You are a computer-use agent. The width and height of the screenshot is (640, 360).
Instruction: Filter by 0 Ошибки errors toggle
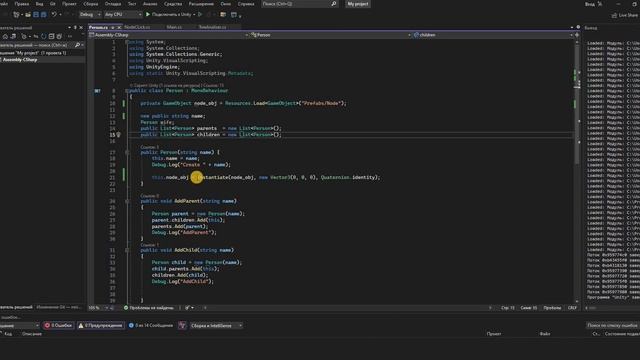pyautogui.click(x=58, y=325)
